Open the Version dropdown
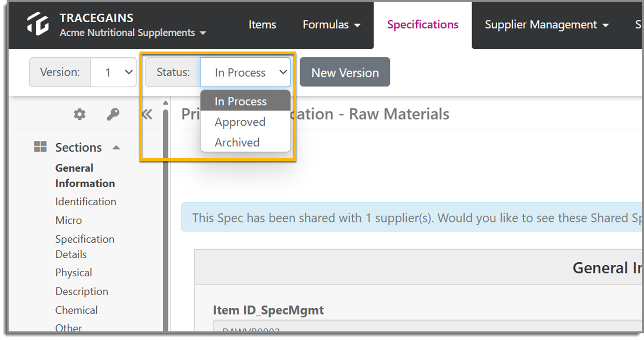The image size is (644, 340). (x=113, y=72)
